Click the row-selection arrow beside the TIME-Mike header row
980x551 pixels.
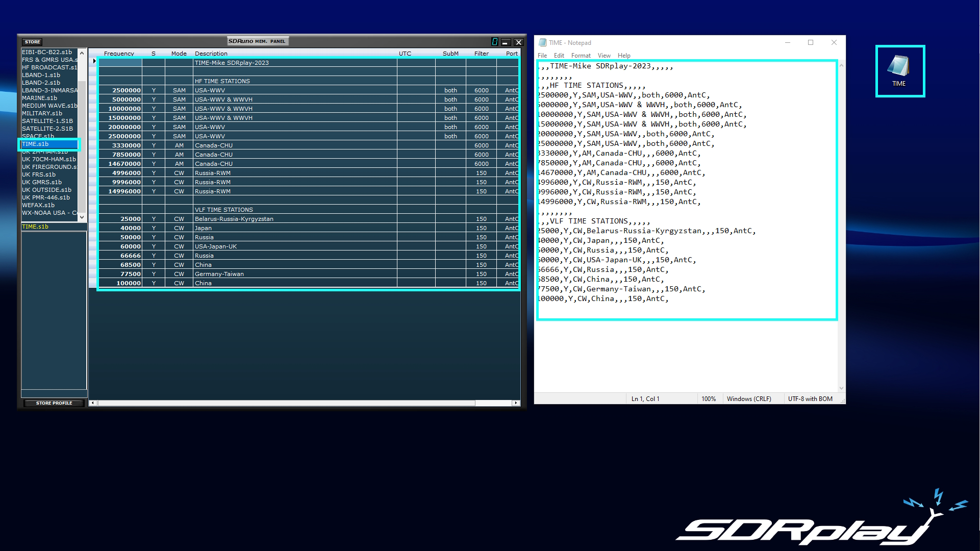pyautogui.click(x=94, y=60)
